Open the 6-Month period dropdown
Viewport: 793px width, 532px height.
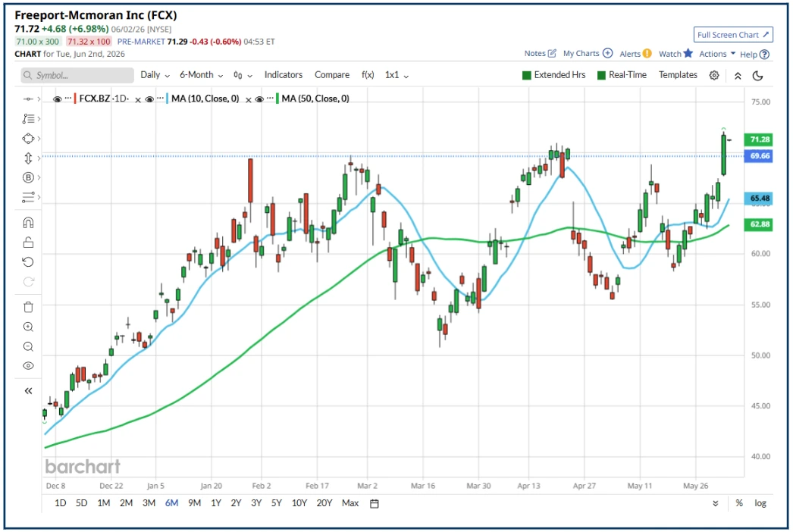click(202, 75)
